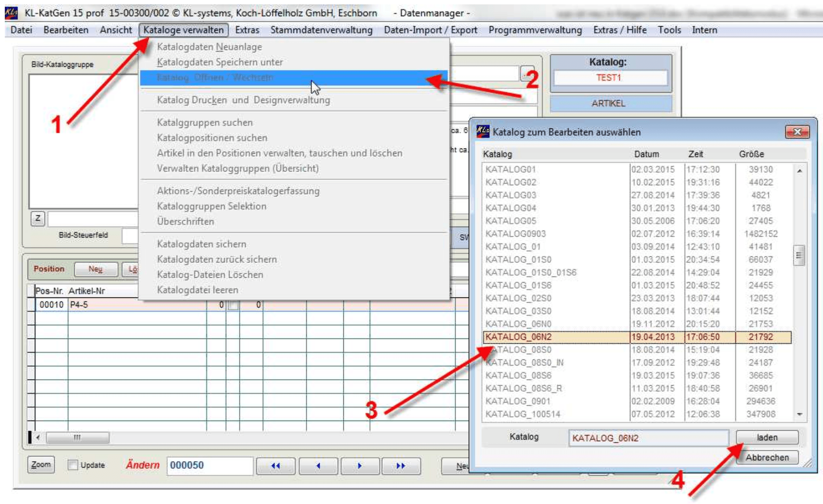Select the highlighted KATALOG_06N2 row
This screenshot has width=823, height=504.
(637, 337)
